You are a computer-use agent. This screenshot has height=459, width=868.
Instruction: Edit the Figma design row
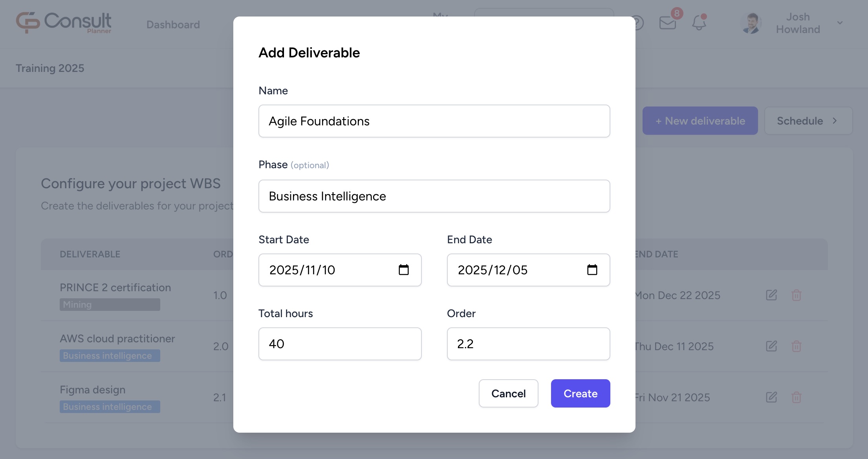pyautogui.click(x=771, y=397)
